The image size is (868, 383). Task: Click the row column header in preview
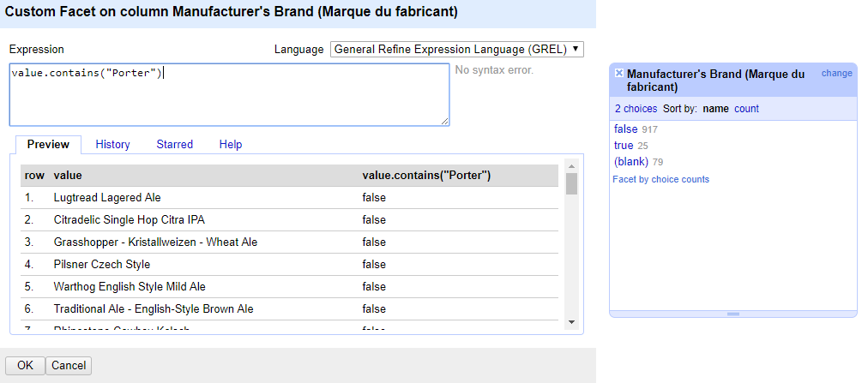tap(34, 175)
